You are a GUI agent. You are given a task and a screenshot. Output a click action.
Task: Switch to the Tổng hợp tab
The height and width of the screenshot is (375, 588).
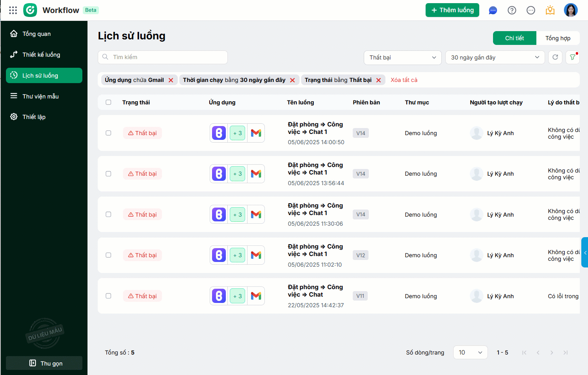pyautogui.click(x=558, y=38)
